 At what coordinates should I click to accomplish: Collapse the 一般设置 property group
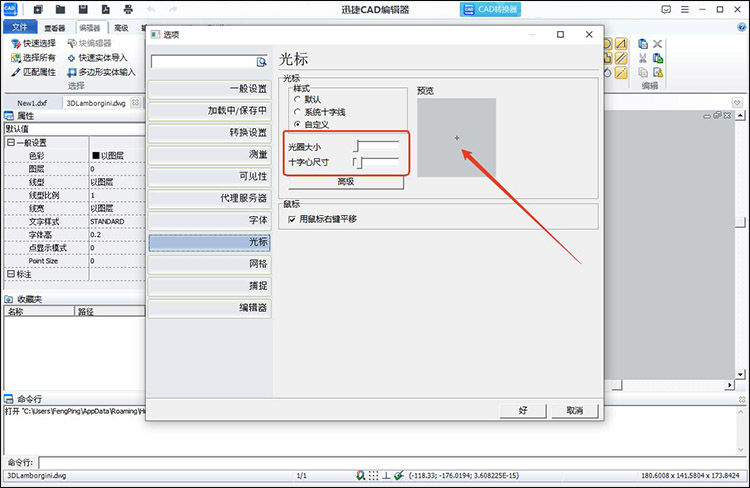[x=11, y=143]
